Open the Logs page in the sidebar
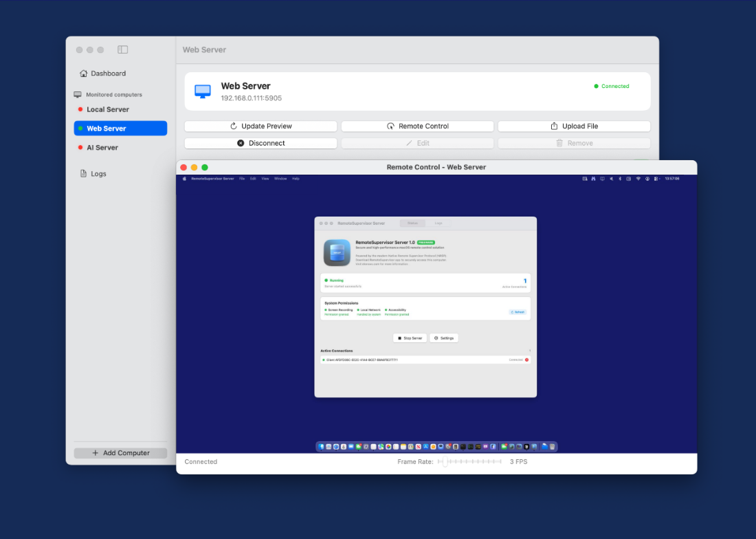Image resolution: width=756 pixels, height=539 pixels. (x=93, y=173)
